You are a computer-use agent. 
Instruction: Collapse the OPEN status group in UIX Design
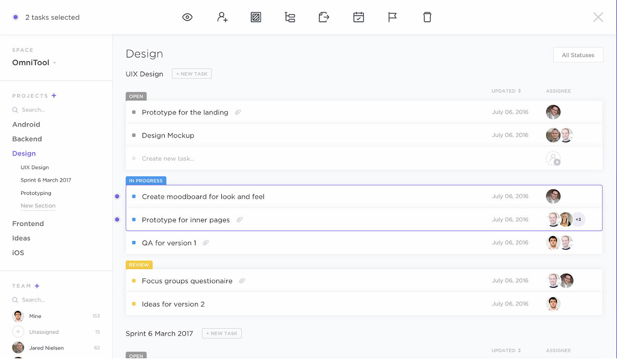pos(136,96)
